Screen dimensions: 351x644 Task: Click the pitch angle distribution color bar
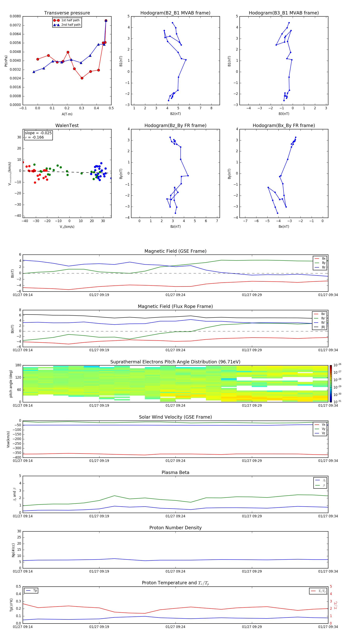331,384
